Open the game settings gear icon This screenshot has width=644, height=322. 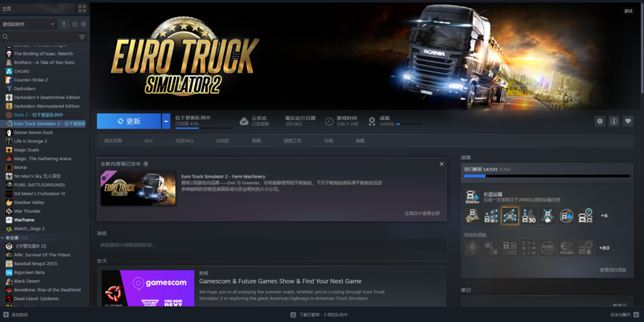[600, 121]
